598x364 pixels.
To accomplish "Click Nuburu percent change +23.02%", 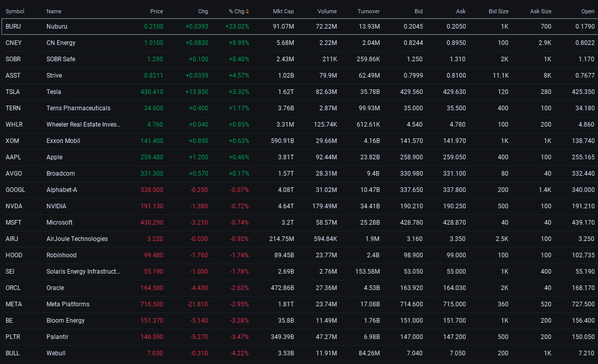I will (237, 27).
